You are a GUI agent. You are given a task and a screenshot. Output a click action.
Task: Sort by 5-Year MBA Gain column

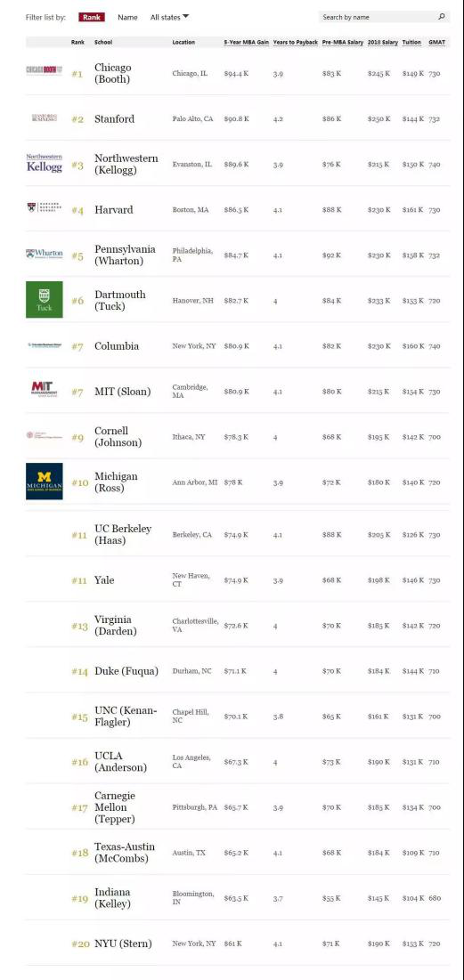pos(247,43)
